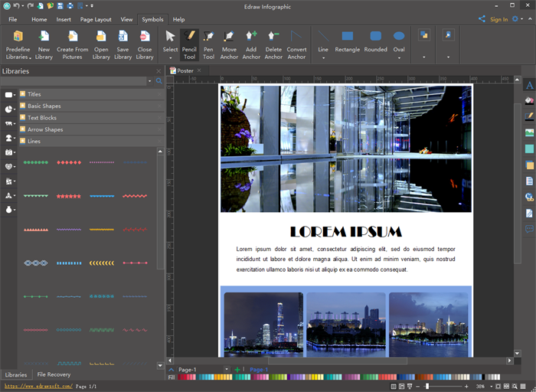
Task: Close the Poster document tab
Action: tap(199, 70)
